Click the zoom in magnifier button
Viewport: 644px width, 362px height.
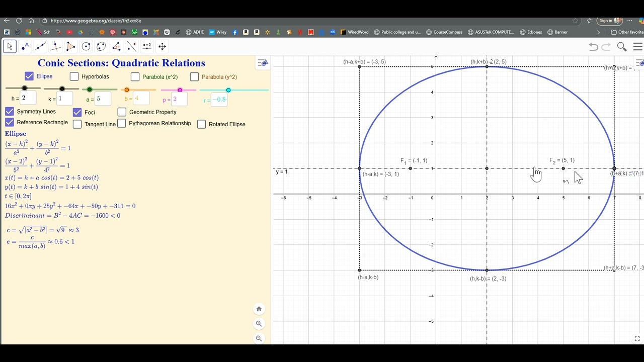click(259, 324)
